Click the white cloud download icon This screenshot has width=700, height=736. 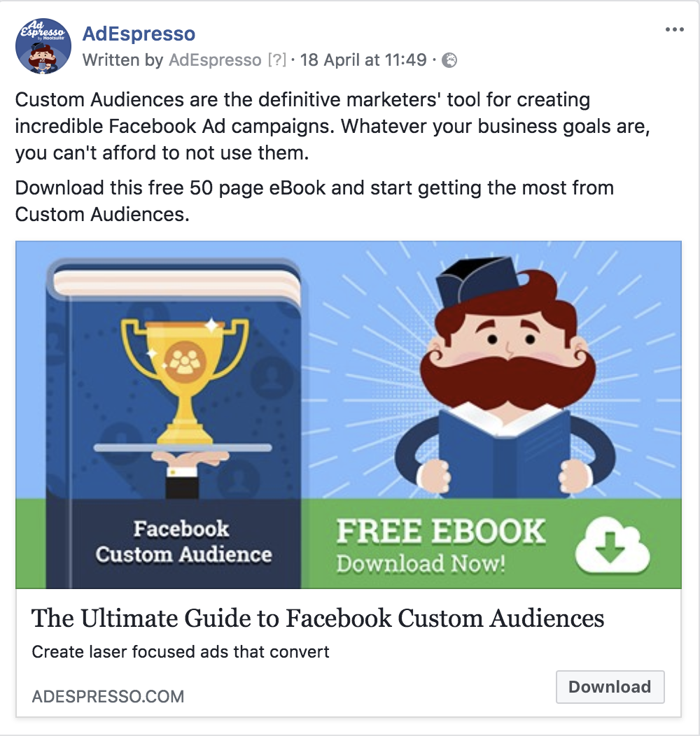click(x=612, y=545)
